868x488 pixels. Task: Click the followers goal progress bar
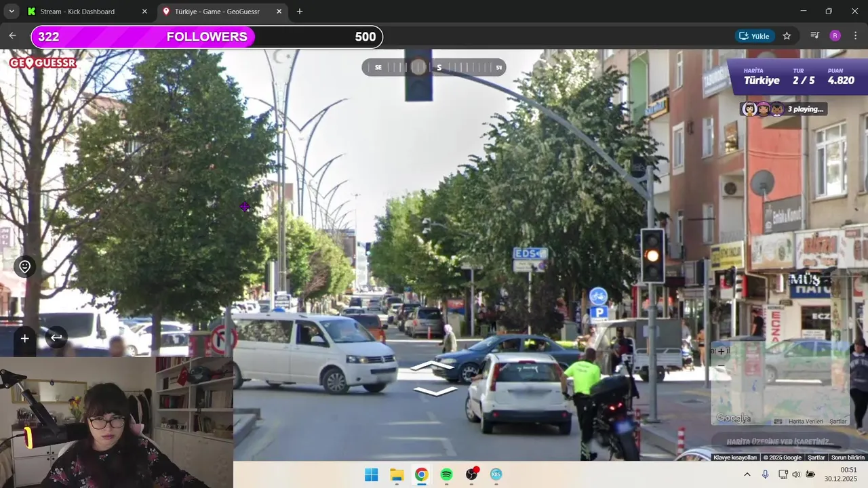click(x=207, y=37)
